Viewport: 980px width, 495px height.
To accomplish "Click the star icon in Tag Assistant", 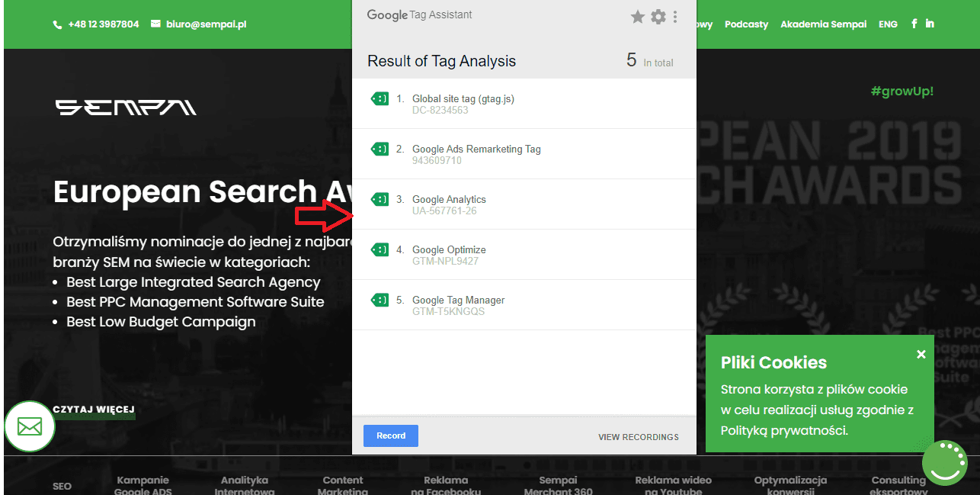I will 638,17.
